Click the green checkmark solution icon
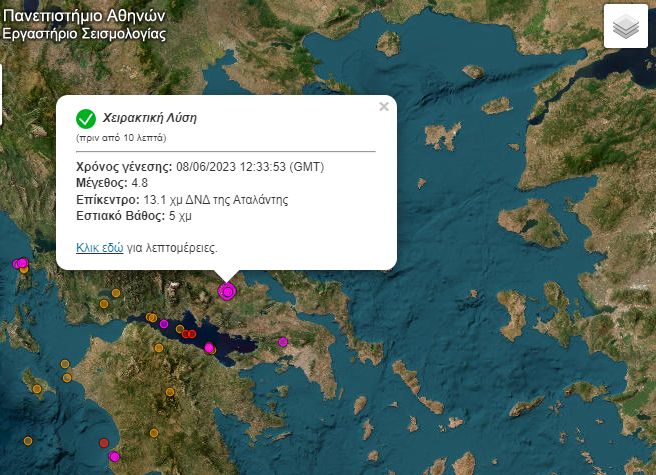Screen dimensions: 656x475 (86, 118)
